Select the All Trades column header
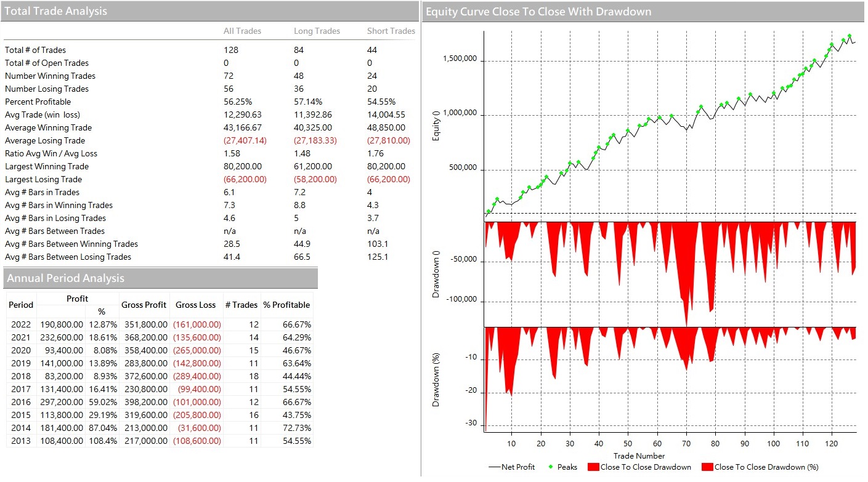868x482 pixels. tap(242, 31)
